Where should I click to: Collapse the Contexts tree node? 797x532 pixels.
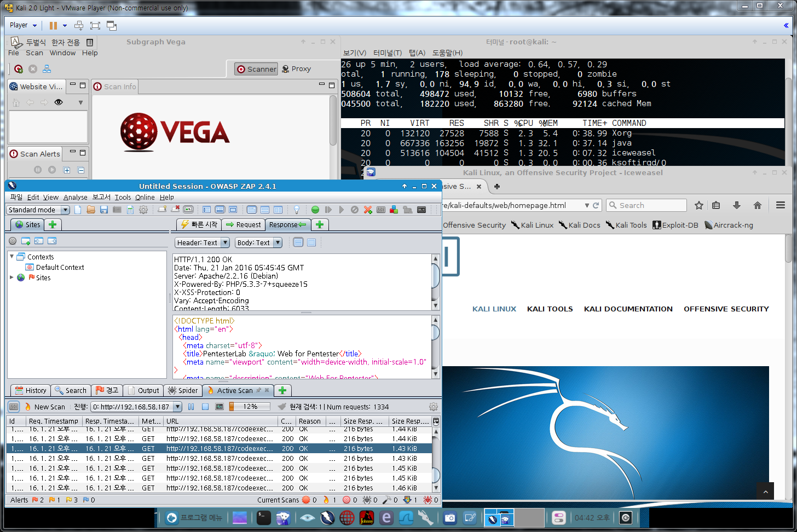click(12, 256)
